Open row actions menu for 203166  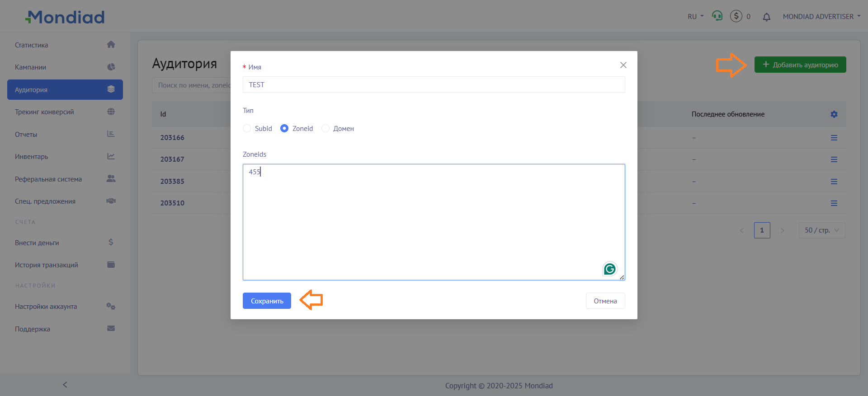(x=834, y=138)
